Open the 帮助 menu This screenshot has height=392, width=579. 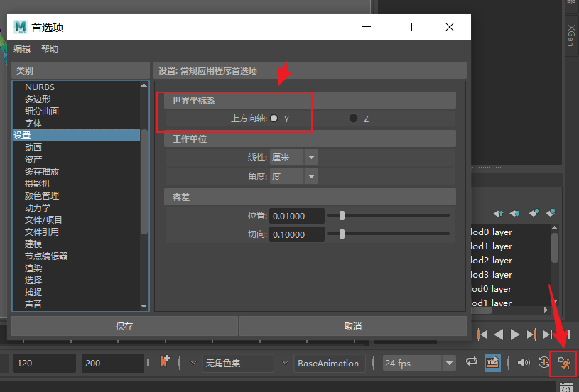(50, 49)
